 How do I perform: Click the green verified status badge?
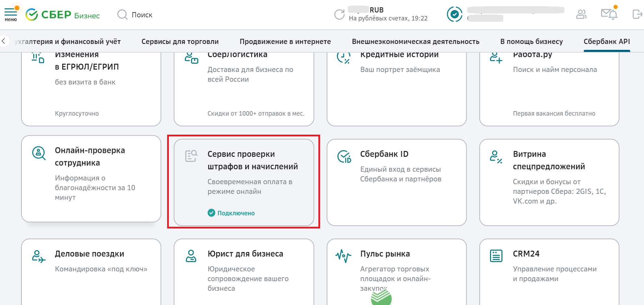pos(454,14)
